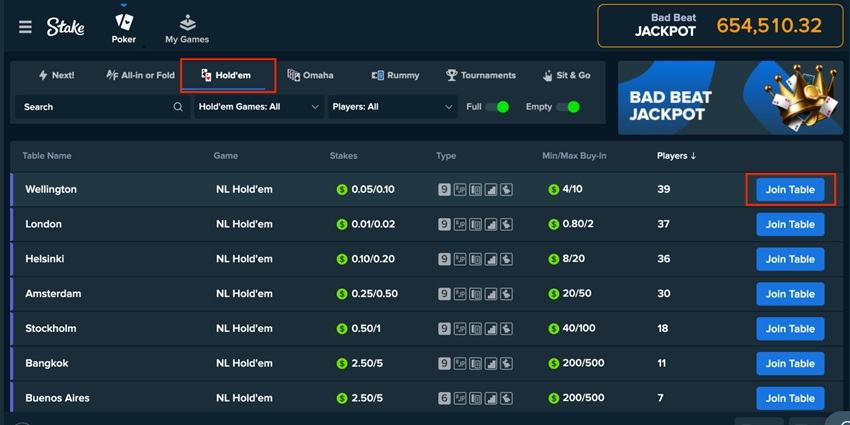
Task: Join the Stockholm table
Action: pyautogui.click(x=790, y=329)
